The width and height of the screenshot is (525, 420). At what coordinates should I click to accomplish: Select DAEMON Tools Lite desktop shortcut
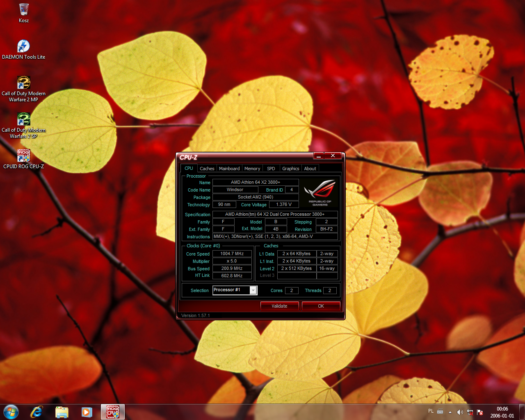coord(23,46)
